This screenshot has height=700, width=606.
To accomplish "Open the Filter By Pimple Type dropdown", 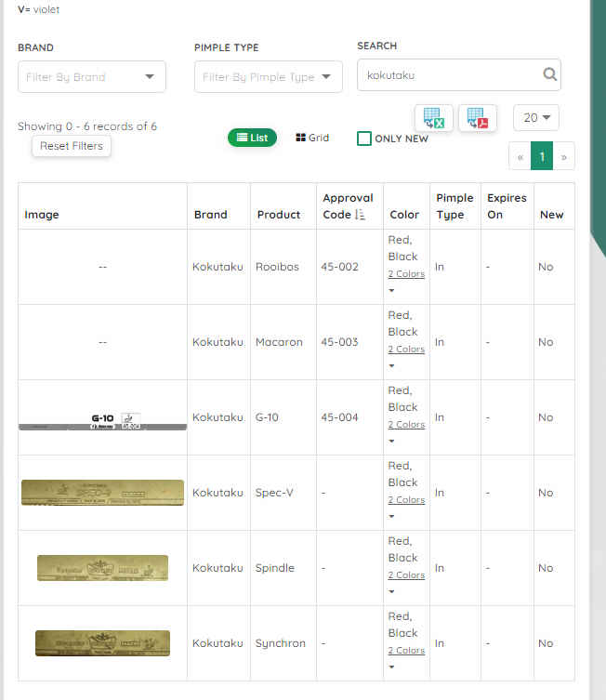I will (x=269, y=77).
